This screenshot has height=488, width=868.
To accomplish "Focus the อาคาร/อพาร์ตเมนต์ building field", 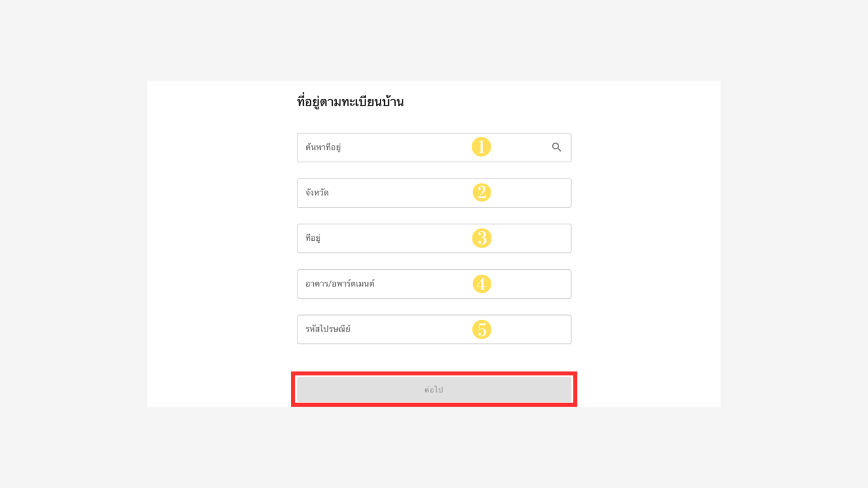I will (x=434, y=284).
